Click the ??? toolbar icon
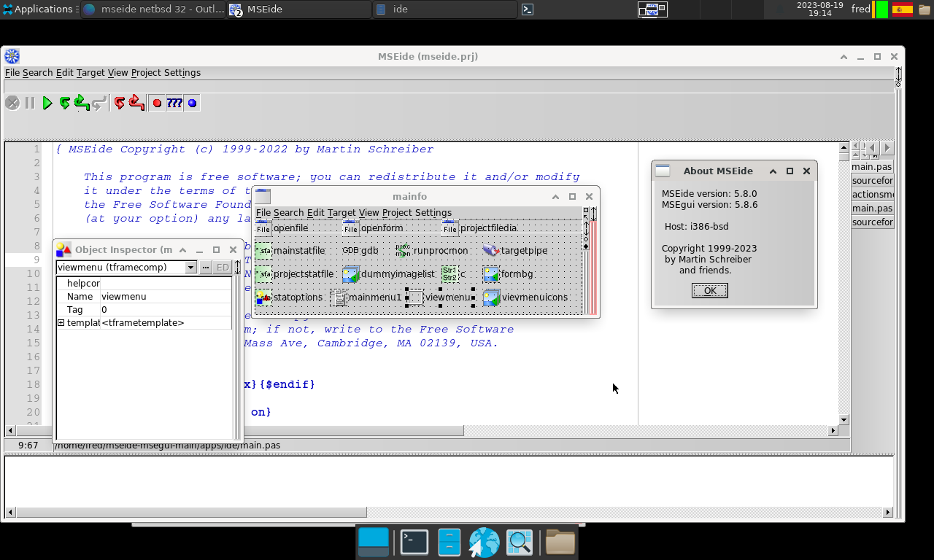 tap(174, 103)
